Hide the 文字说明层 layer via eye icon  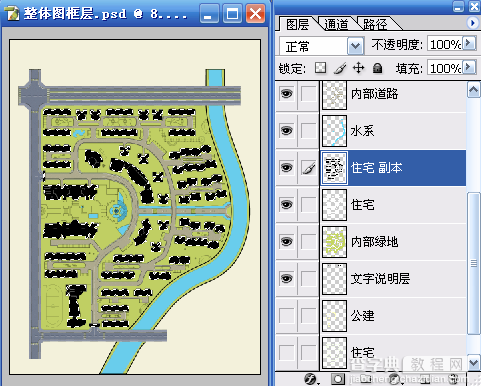coord(286,278)
